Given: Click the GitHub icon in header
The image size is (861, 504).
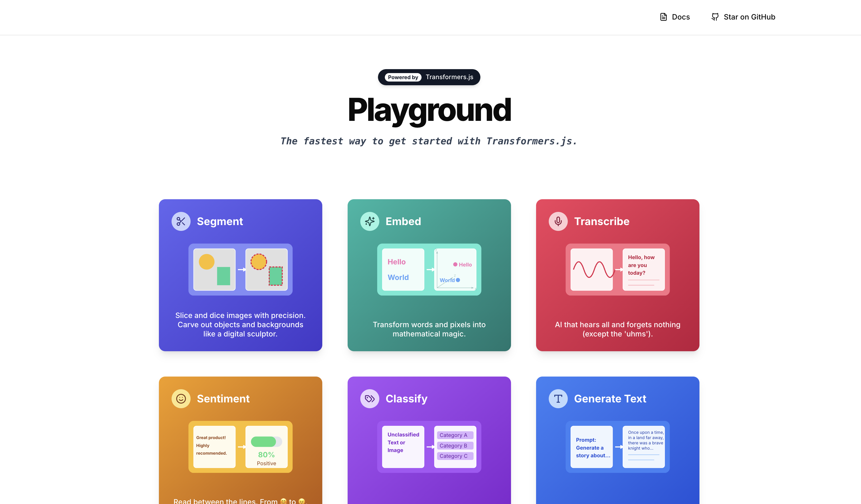Looking at the screenshot, I should (715, 17).
